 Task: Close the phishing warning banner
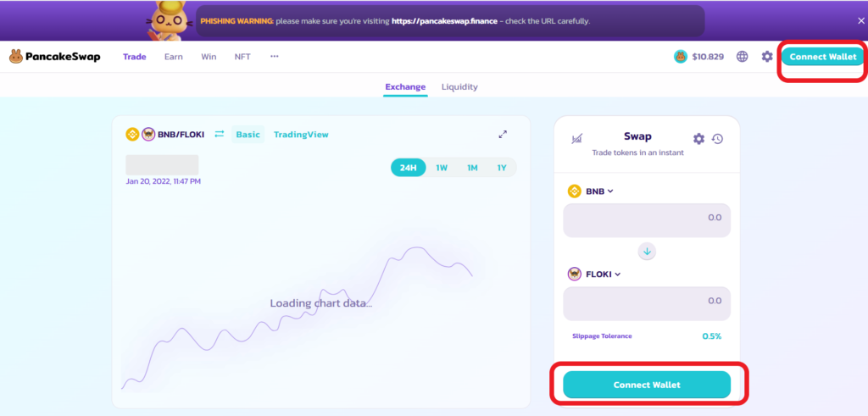click(861, 21)
